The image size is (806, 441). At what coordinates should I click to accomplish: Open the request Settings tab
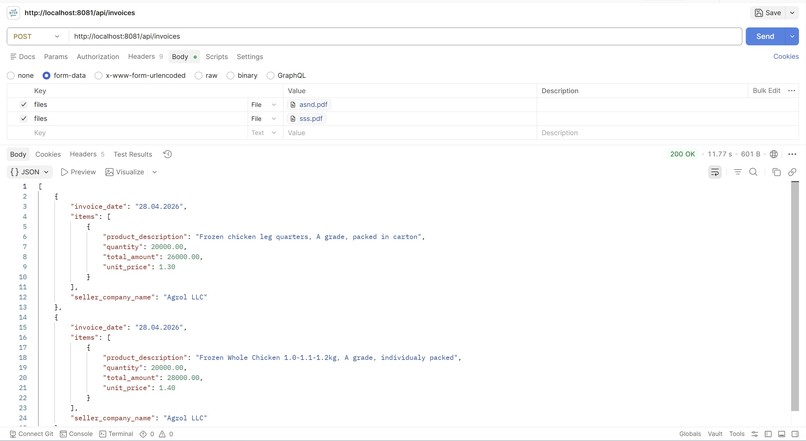(x=249, y=57)
